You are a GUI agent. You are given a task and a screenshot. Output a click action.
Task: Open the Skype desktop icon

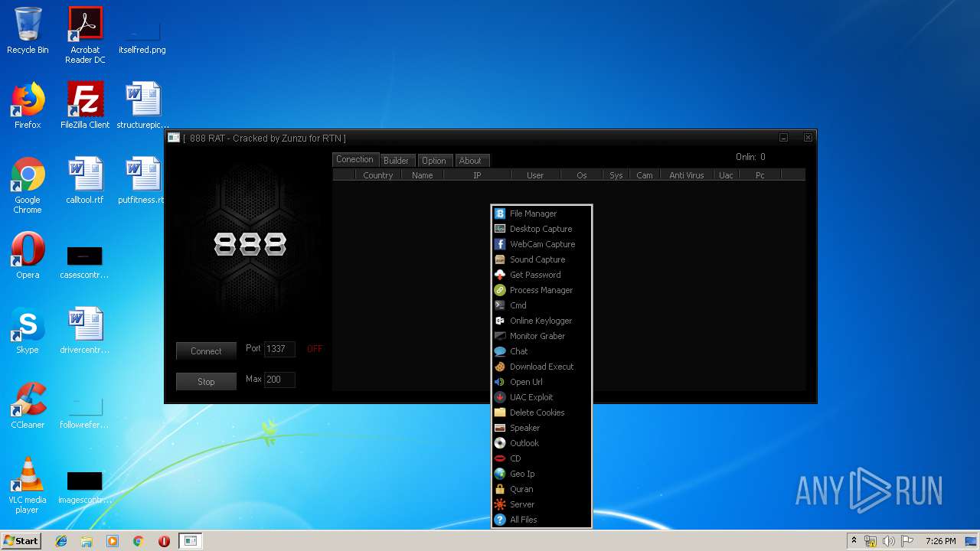click(x=28, y=331)
